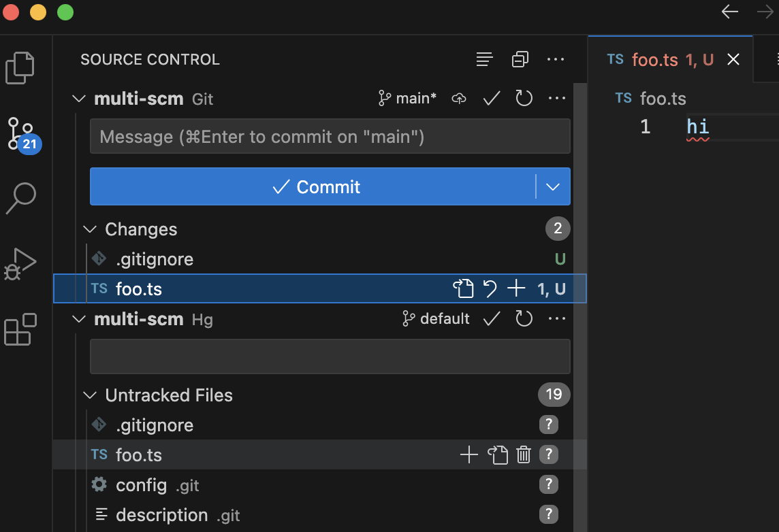Collapse the multi-scm Hg repository
Screen dimensions: 779x532
tap(79, 318)
